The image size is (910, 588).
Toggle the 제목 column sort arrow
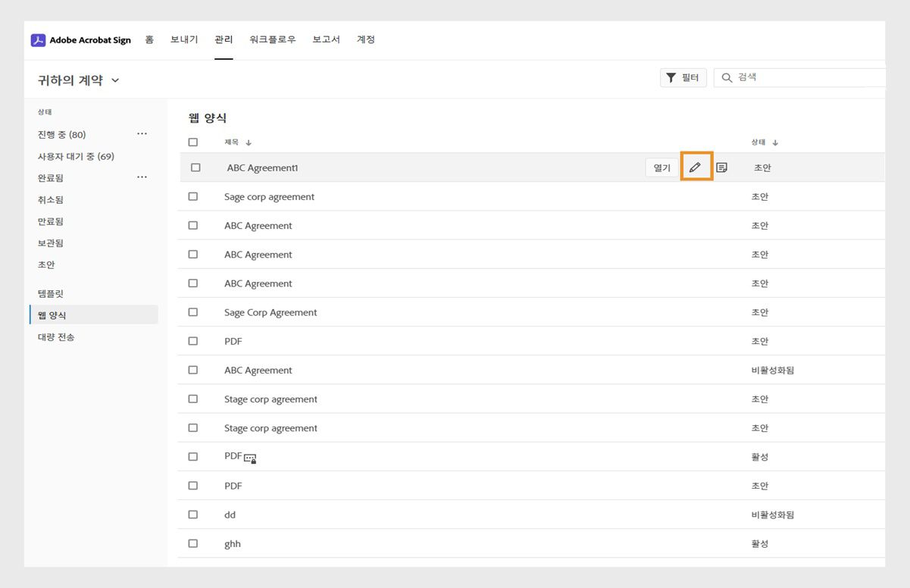(249, 142)
